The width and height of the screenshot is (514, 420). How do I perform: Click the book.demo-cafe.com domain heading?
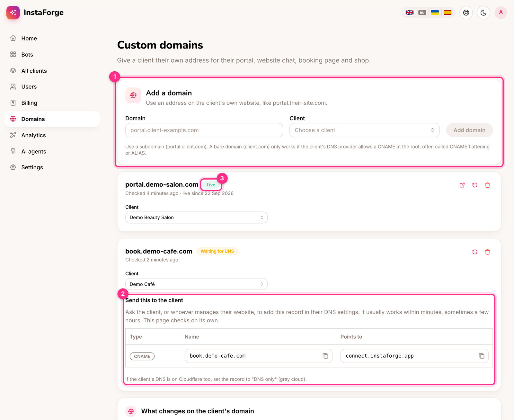[159, 251]
